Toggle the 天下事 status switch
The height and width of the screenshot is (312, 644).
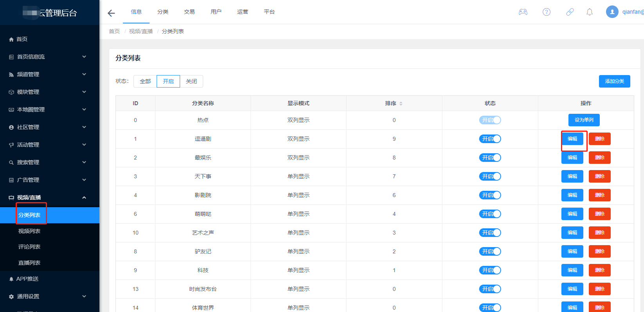[490, 176]
